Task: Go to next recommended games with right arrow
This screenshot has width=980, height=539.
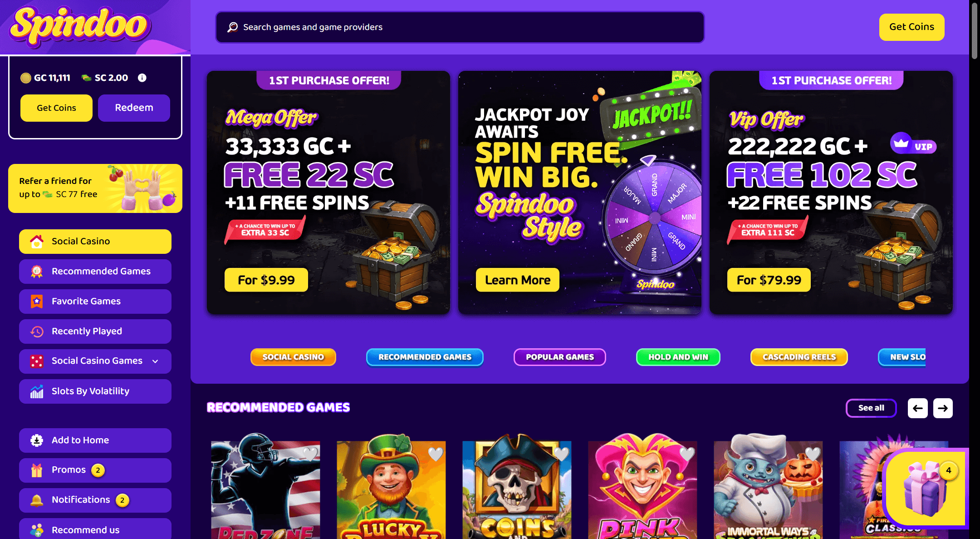Action: (943, 408)
